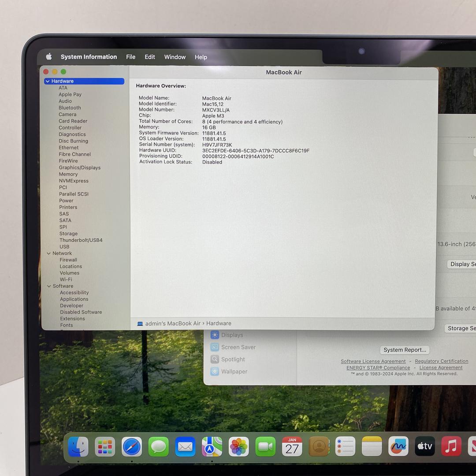Image resolution: width=476 pixels, height=476 pixels.
Task: Open the standalone License Agreement link
Action: (441, 368)
